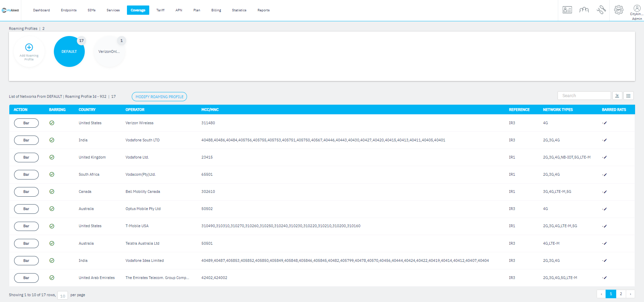
Task: Click barring status check for Telstra Australia
Action: [52, 243]
